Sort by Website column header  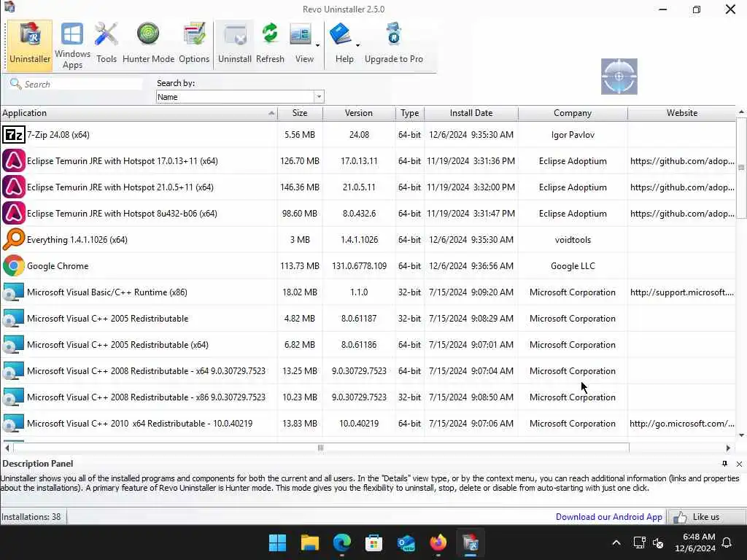[682, 113]
